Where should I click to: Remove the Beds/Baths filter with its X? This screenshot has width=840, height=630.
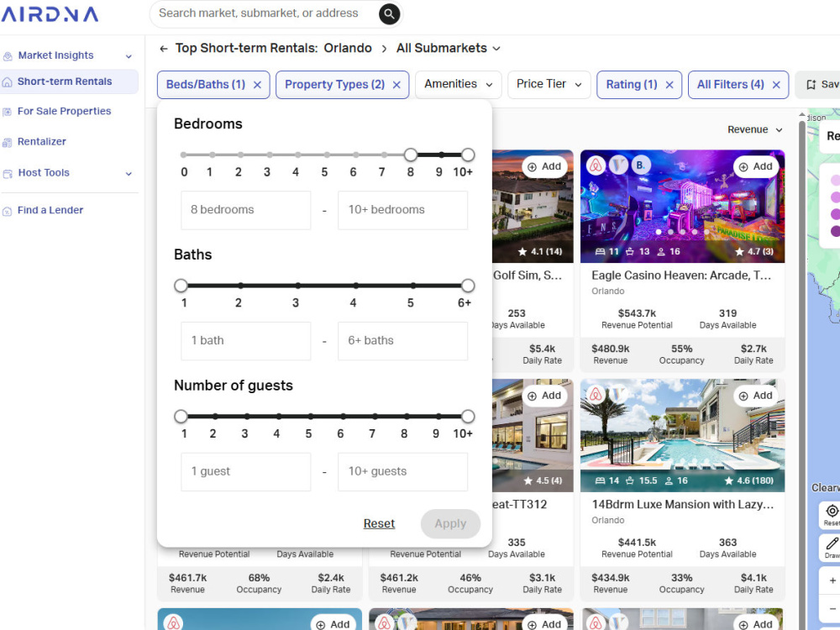point(257,85)
